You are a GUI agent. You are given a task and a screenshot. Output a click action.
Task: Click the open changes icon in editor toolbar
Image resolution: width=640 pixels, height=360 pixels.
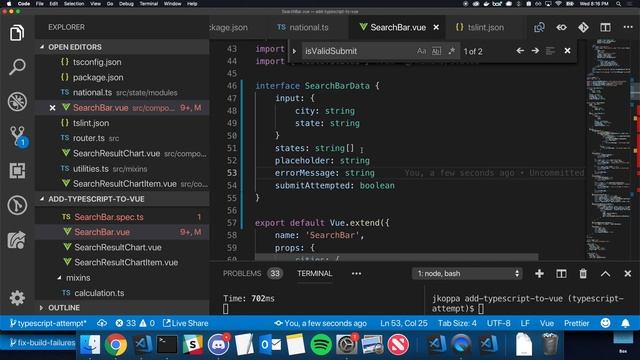539,27
